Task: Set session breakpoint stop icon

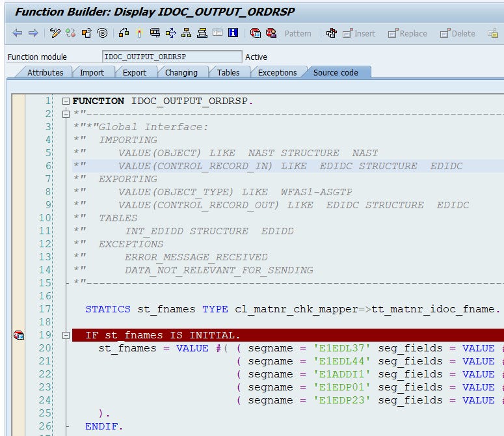Action: (255, 33)
